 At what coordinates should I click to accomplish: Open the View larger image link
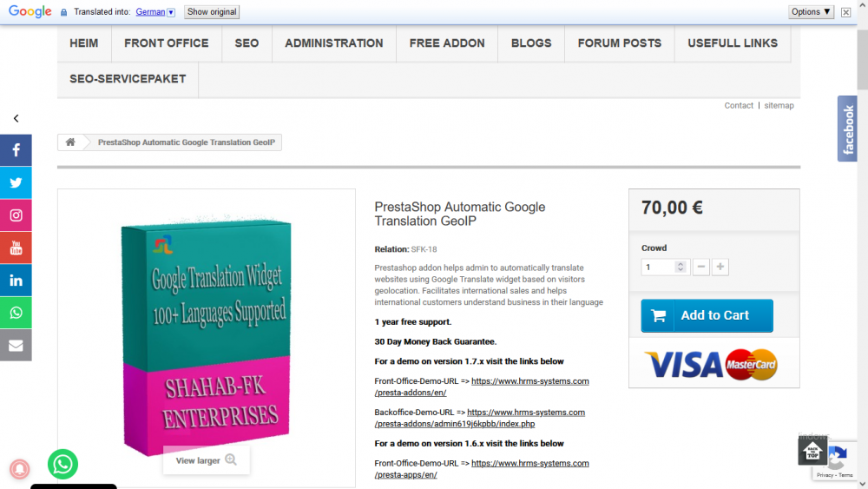click(x=206, y=460)
